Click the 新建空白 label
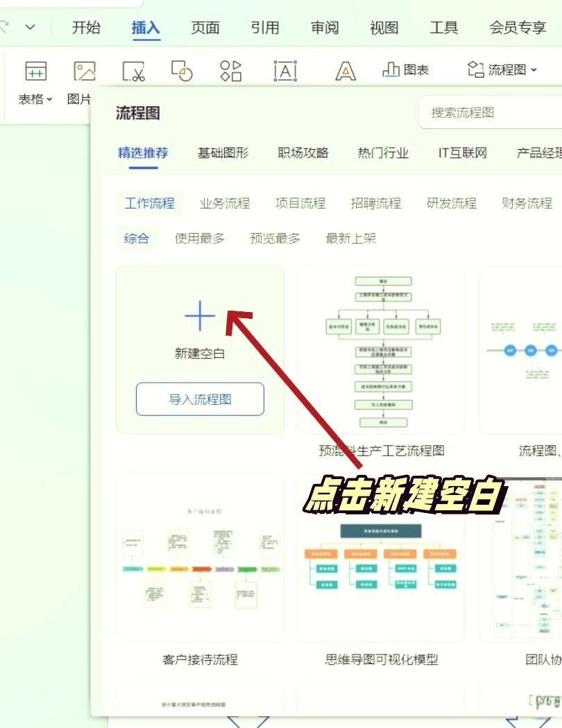562x728 pixels. 200,354
